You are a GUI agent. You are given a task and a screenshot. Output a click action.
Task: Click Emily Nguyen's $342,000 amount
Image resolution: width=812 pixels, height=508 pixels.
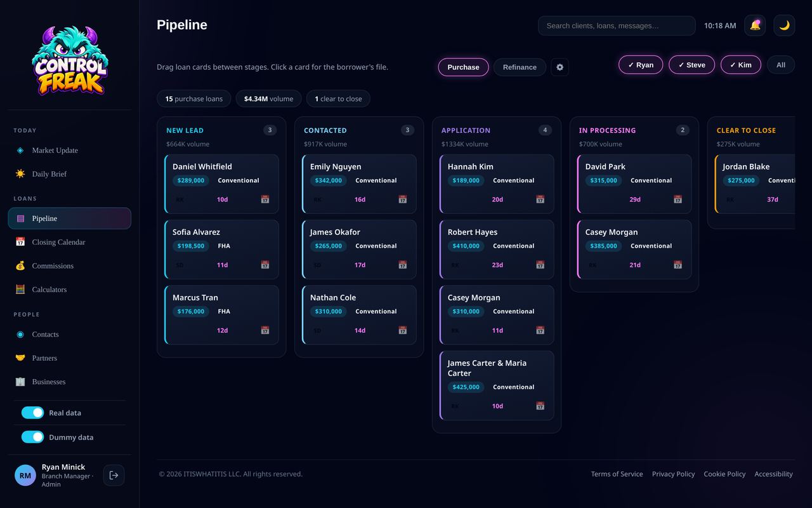(x=329, y=180)
